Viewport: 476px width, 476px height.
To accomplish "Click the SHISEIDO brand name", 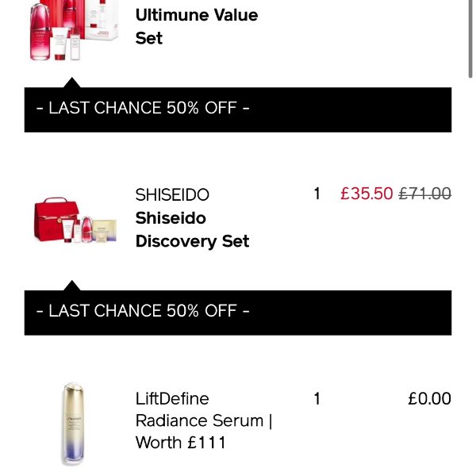I will [172, 195].
